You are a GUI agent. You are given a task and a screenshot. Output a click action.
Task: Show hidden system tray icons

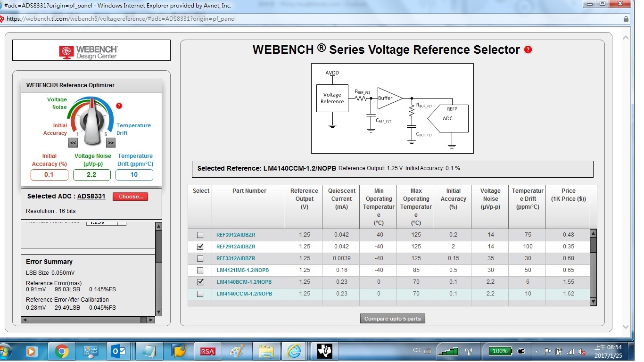[537, 352]
